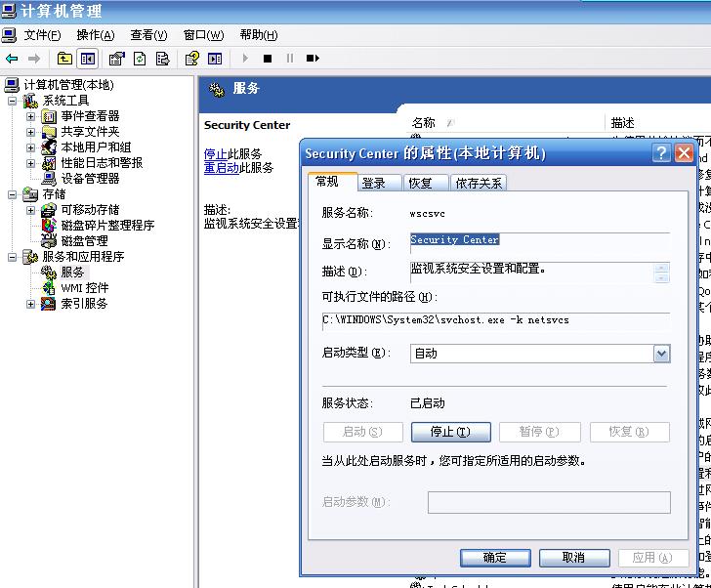
Task: Expand the 可移动存储 branch
Action: [30, 210]
